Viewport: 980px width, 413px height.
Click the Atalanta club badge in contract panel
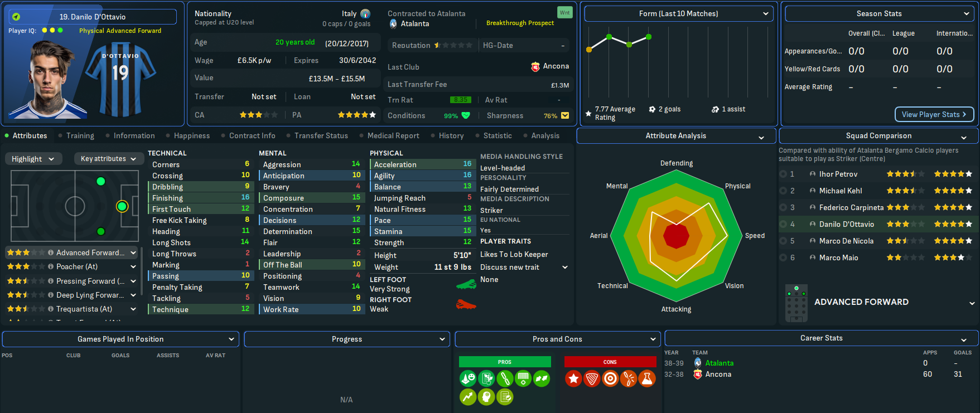[393, 23]
